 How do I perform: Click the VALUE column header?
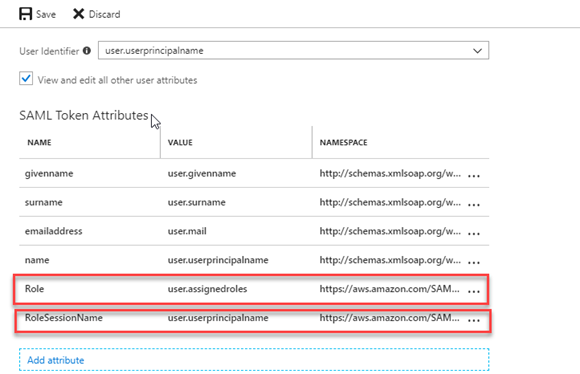(x=180, y=142)
